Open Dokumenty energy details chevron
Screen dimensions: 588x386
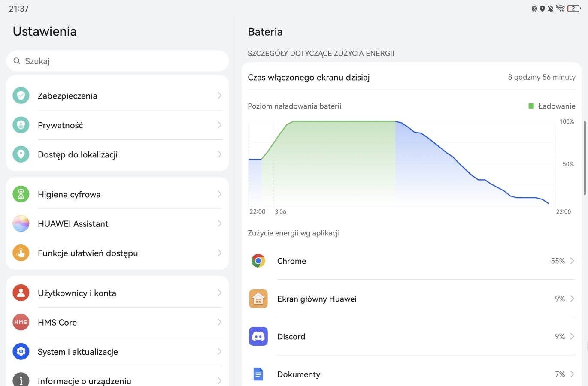(572, 374)
